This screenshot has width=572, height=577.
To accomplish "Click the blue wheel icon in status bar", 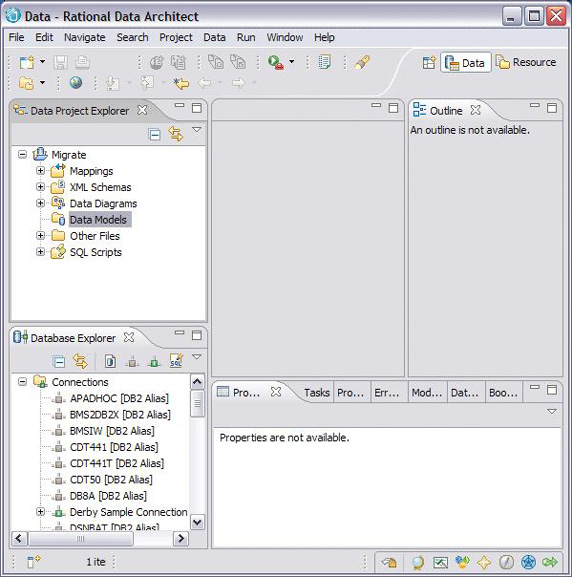I will (528, 562).
